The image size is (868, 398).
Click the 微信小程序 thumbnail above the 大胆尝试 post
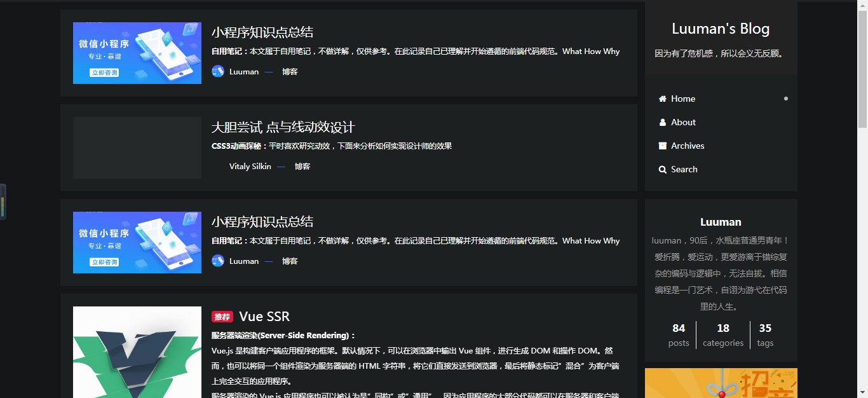coord(137,53)
